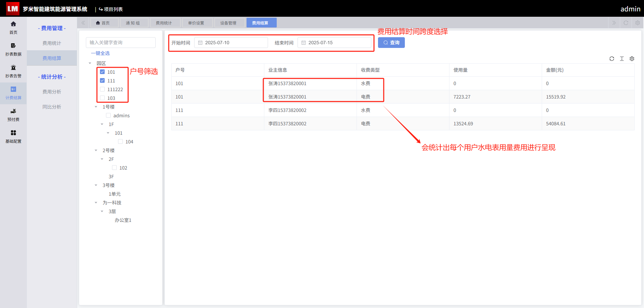Collapse the 3号楼 tree node arrow
Viewport: 644px width, 308px height.
96,185
